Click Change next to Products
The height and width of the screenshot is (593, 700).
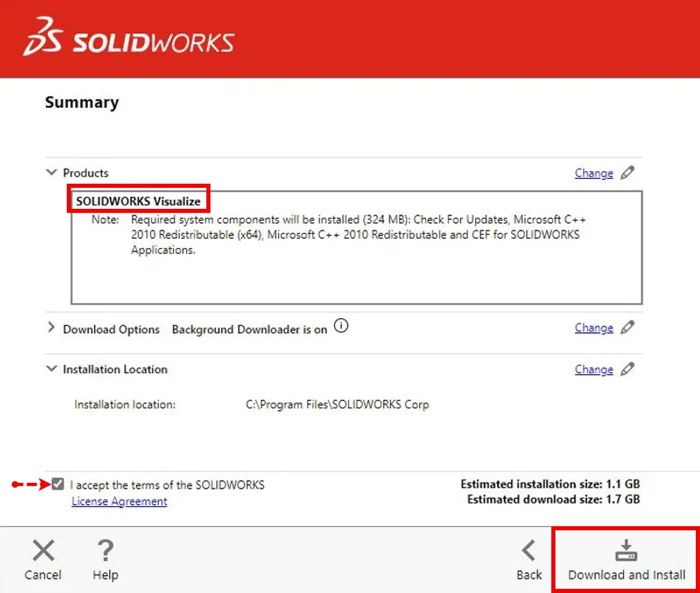594,173
